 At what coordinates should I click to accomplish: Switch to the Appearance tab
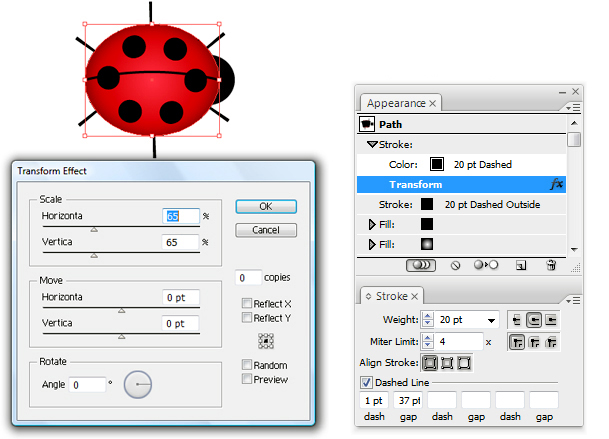click(x=396, y=103)
